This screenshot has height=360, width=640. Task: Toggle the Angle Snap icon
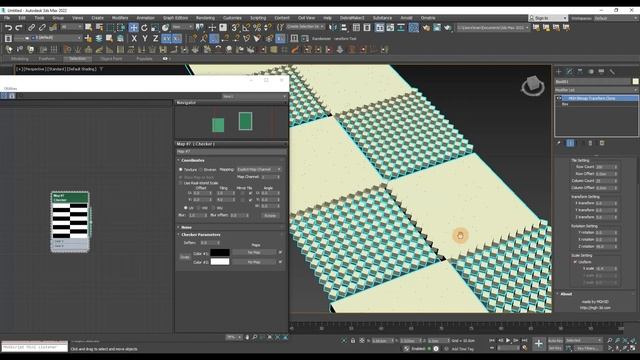[246, 28]
